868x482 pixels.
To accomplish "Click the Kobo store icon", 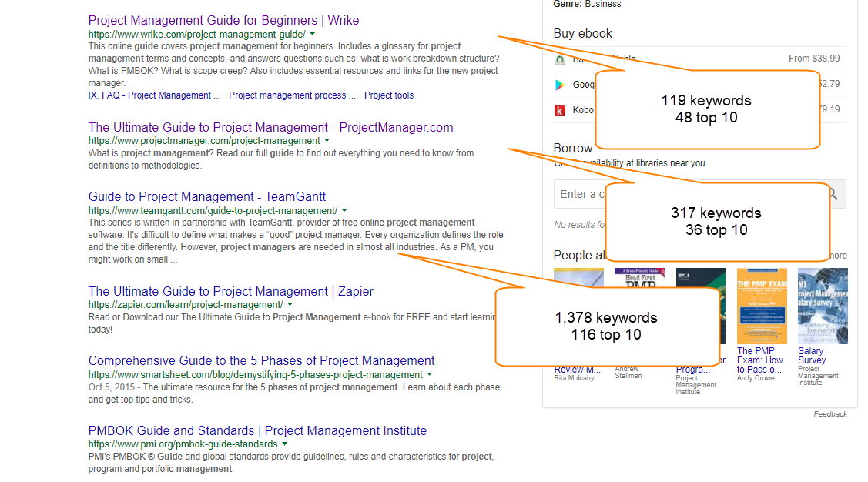I will click(560, 110).
